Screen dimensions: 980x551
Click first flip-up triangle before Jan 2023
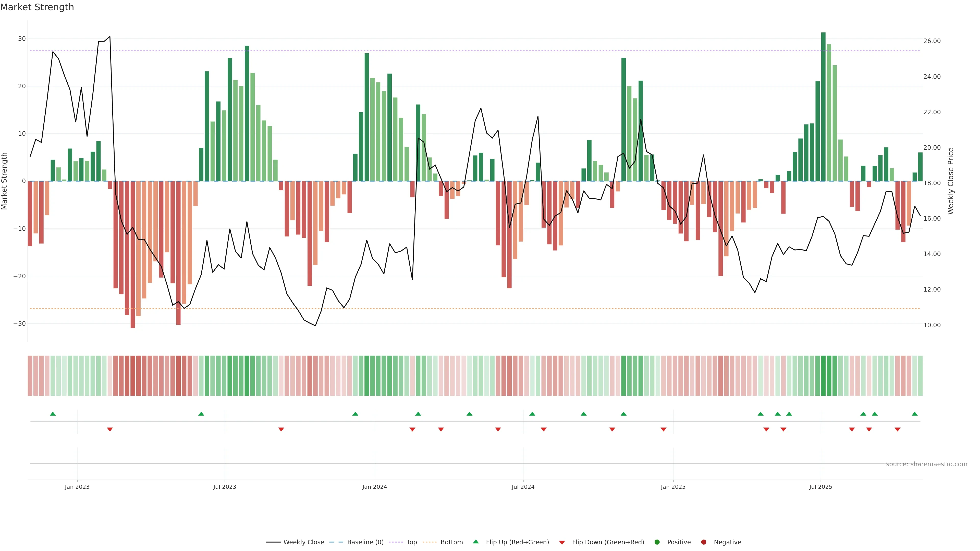(53, 414)
